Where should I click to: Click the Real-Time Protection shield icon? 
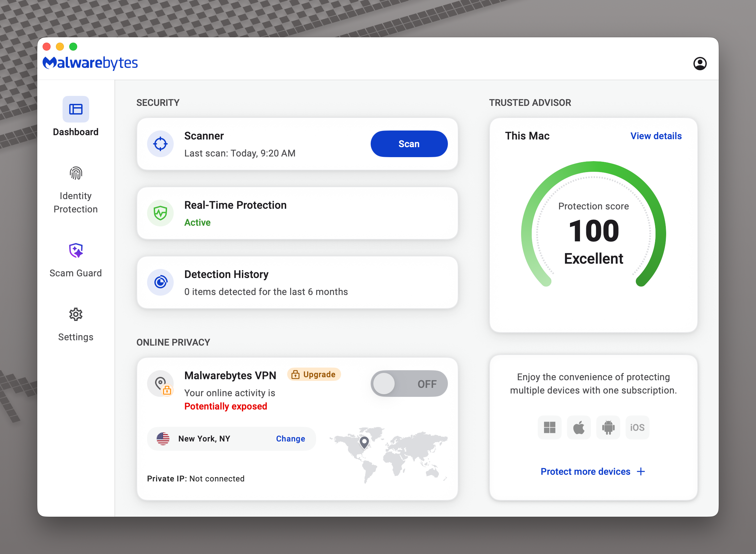point(160,213)
